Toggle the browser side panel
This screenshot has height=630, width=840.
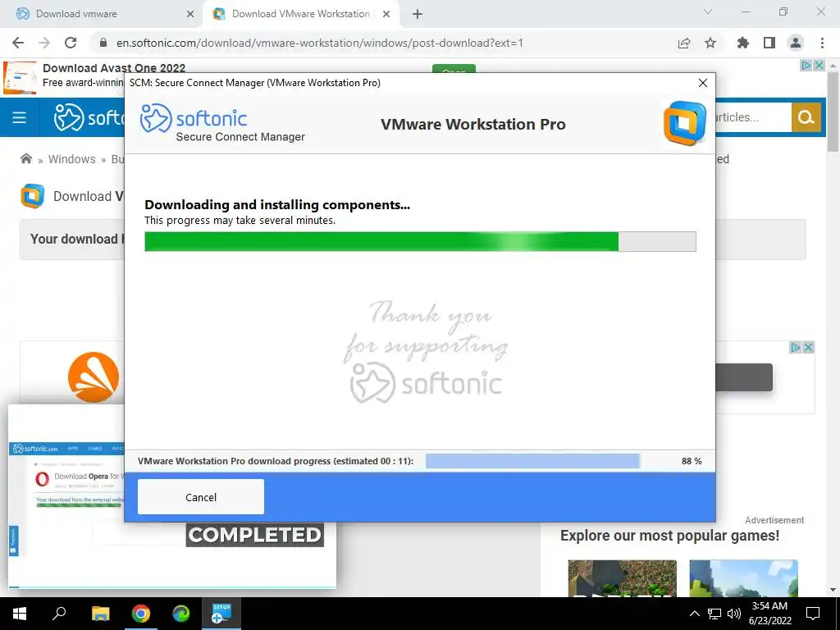769,43
